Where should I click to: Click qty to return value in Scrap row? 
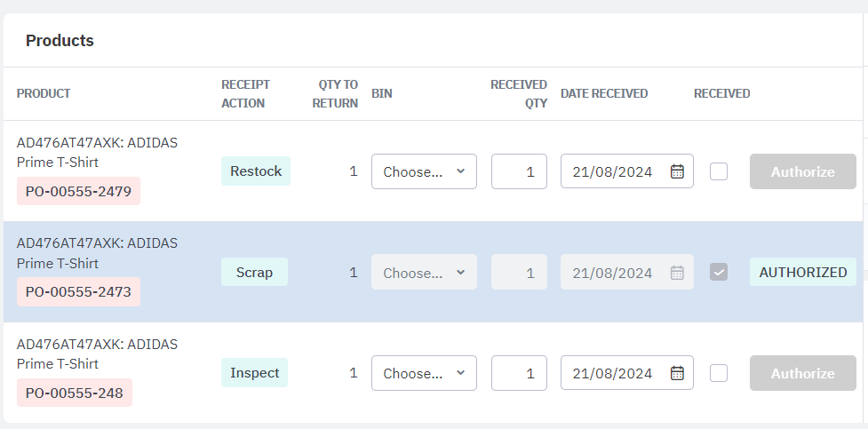[x=354, y=273]
